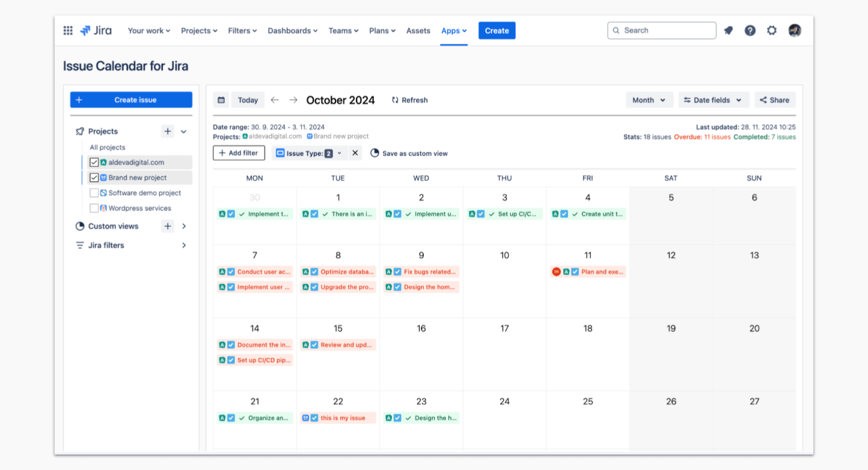Expand the Date fields dropdown
868x470 pixels.
tap(713, 100)
